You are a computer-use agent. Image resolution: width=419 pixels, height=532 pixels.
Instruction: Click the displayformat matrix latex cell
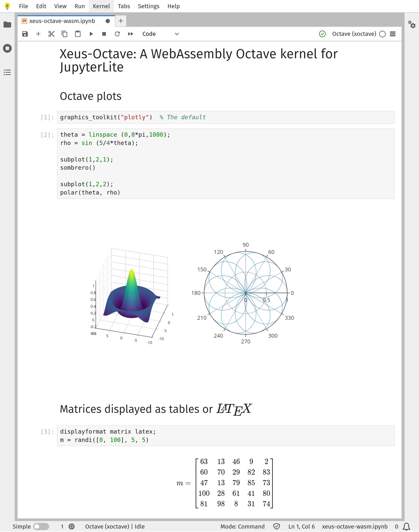coord(226,436)
